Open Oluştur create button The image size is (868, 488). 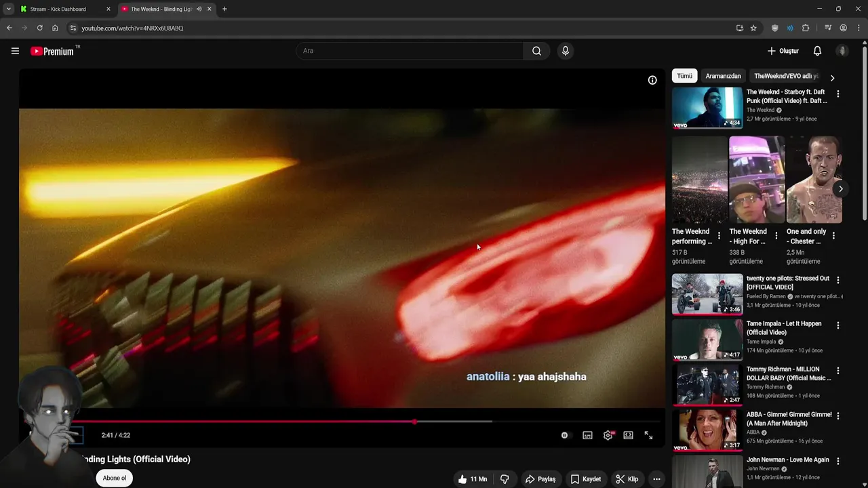pyautogui.click(x=783, y=51)
